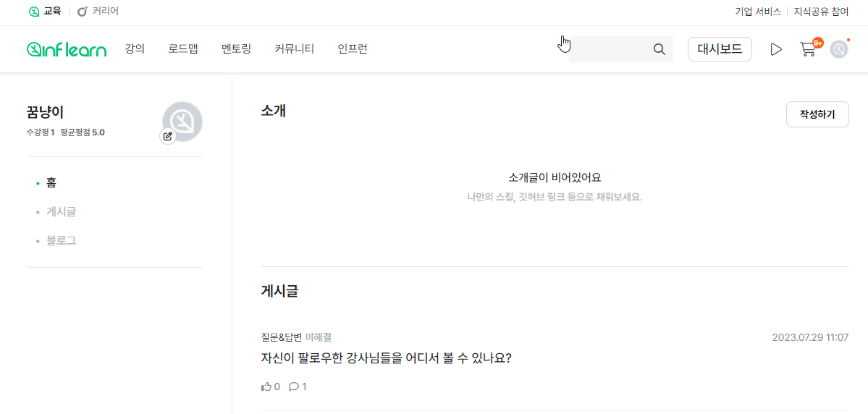The image size is (868, 414).
Task: Click the 대시보드 button
Action: point(720,49)
